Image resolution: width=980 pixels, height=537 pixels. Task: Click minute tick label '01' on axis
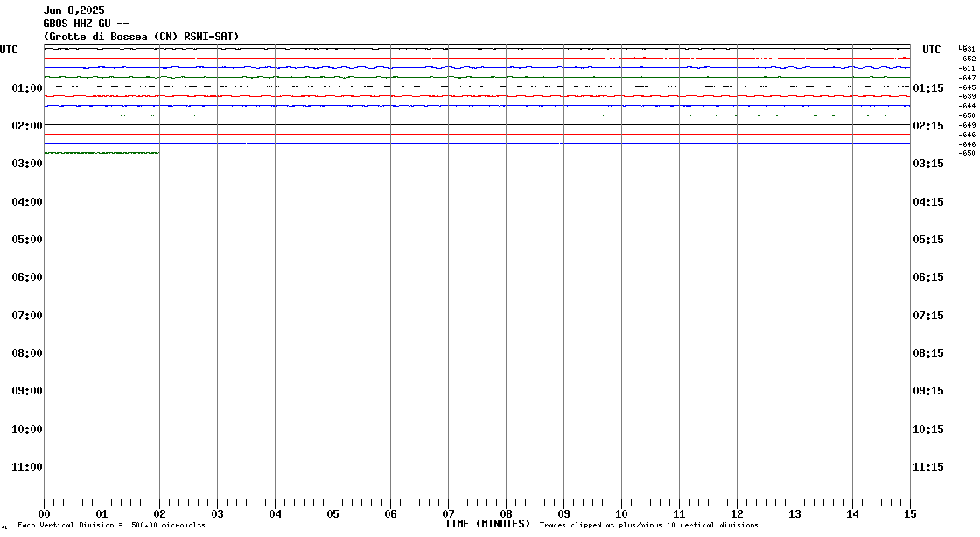101,514
